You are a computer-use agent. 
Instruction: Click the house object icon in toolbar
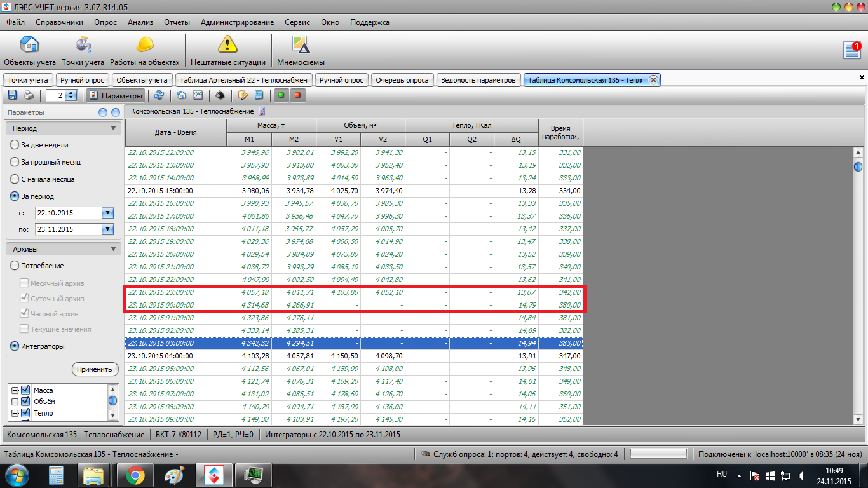click(x=181, y=95)
